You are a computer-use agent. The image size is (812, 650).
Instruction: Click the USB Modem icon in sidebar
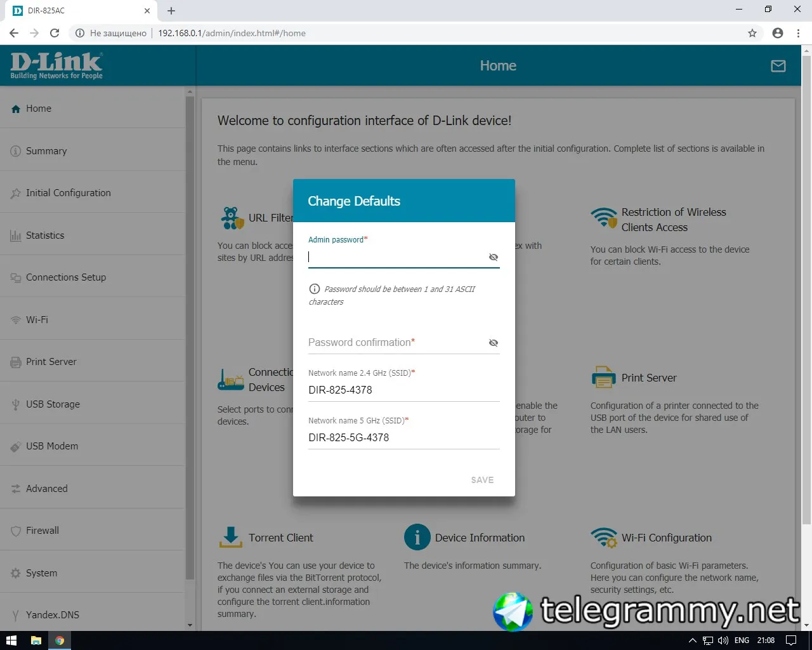(x=16, y=447)
